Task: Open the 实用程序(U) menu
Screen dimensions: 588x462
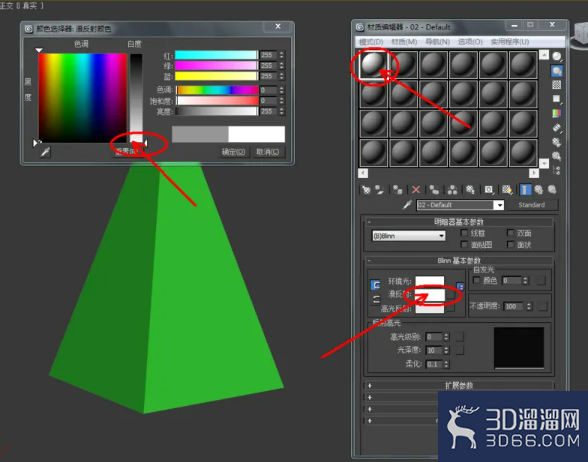Action: 510,42
